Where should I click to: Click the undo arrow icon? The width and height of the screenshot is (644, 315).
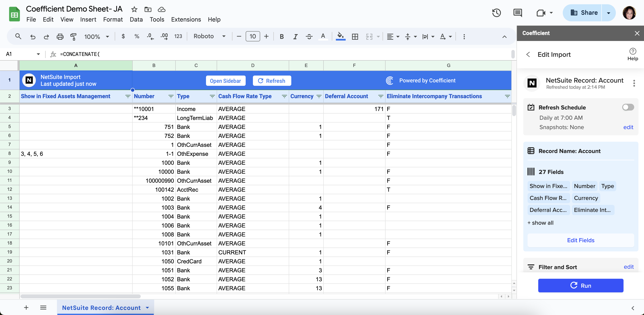coord(32,36)
